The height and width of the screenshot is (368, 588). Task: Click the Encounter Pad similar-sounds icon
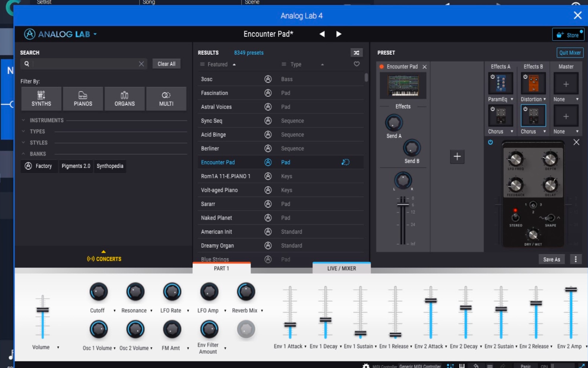tap(345, 162)
